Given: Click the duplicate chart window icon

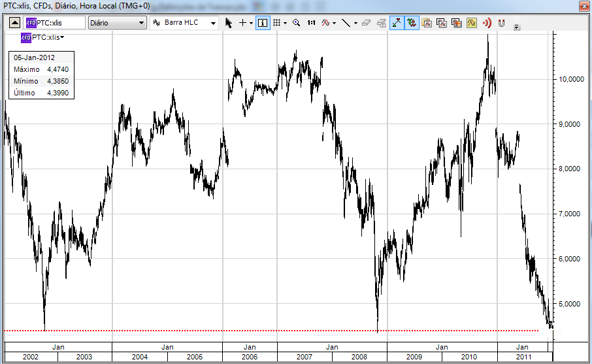Looking at the screenshot, I should [441, 23].
